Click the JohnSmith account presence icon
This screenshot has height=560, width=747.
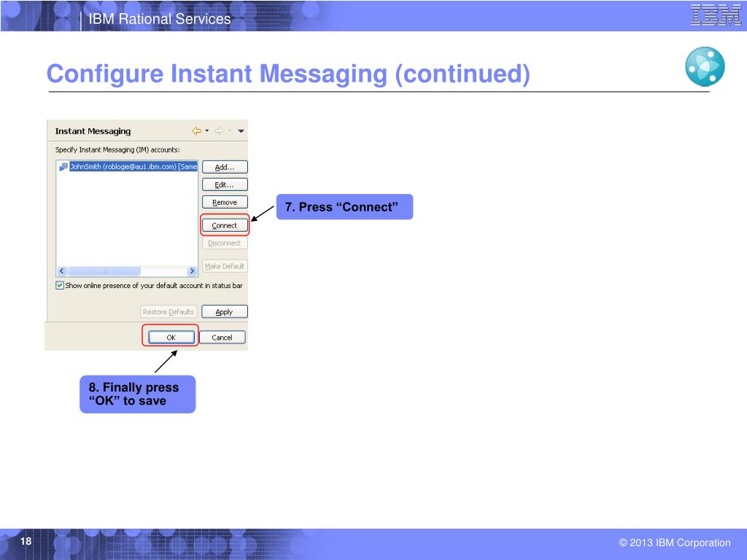[x=63, y=167]
